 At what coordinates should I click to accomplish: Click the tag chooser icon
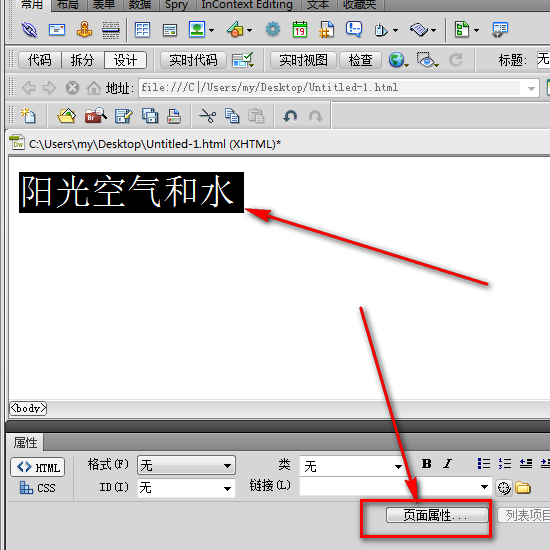[500, 30]
